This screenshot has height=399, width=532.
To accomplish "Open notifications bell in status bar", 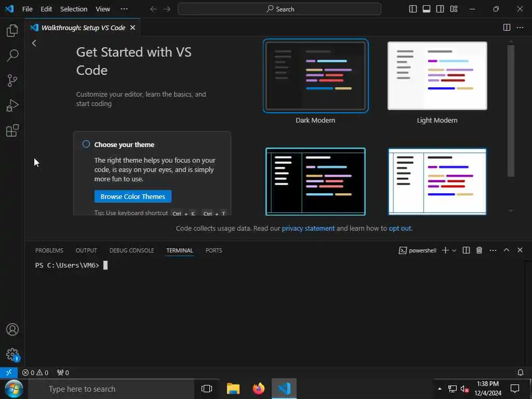I will (x=521, y=373).
